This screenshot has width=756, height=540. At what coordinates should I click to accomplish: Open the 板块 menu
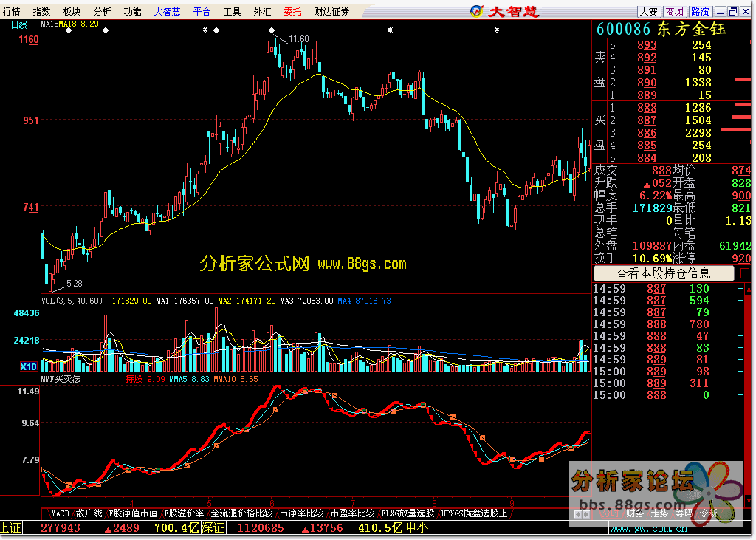(72, 12)
